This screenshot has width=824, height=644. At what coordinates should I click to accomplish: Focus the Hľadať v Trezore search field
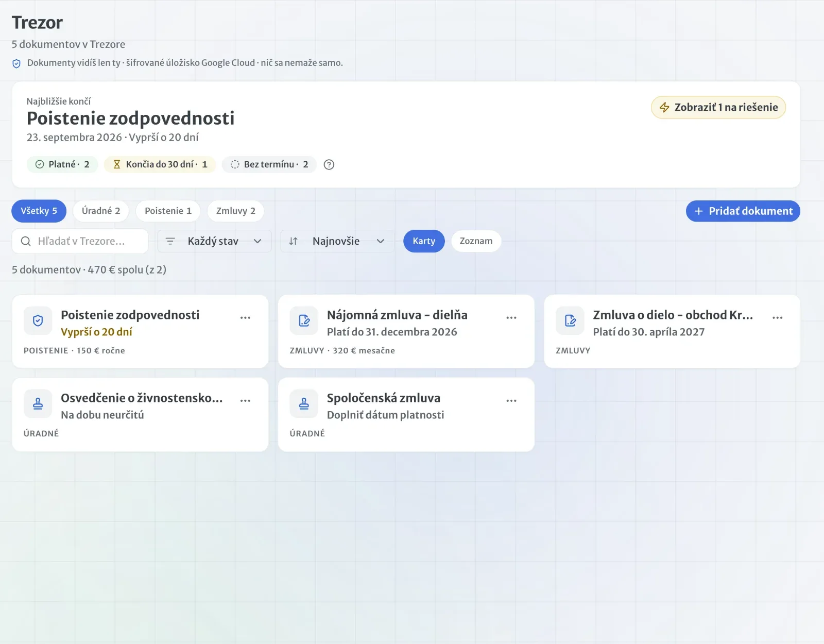(x=80, y=241)
